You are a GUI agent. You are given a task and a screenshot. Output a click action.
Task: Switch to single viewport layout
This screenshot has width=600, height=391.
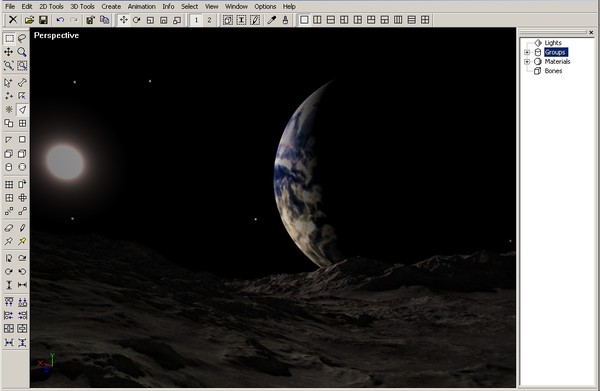[304, 20]
